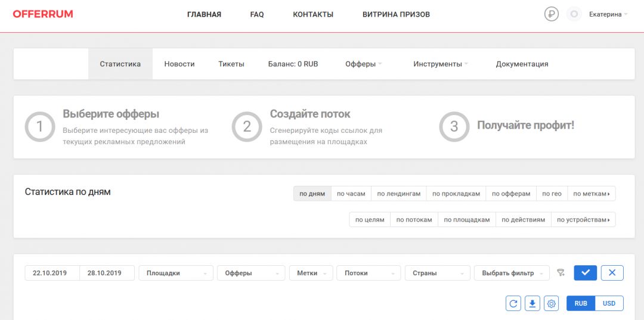Expand the Инструменты menu
Screen dimensions: 644x320
(x=441, y=64)
